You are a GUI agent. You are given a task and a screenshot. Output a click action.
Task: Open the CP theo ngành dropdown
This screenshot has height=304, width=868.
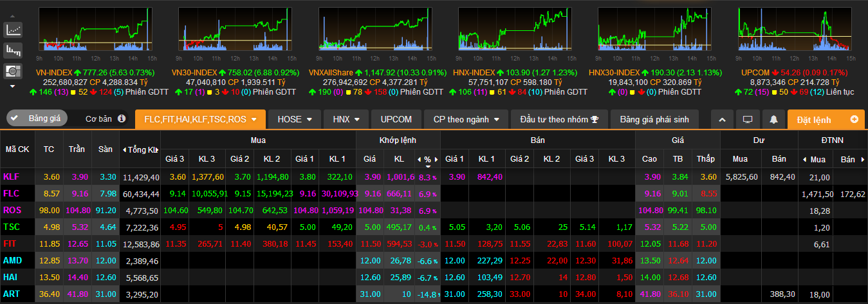pyautogui.click(x=465, y=119)
